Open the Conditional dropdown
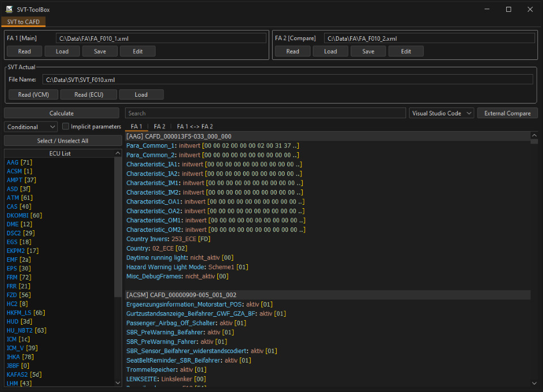 31,127
